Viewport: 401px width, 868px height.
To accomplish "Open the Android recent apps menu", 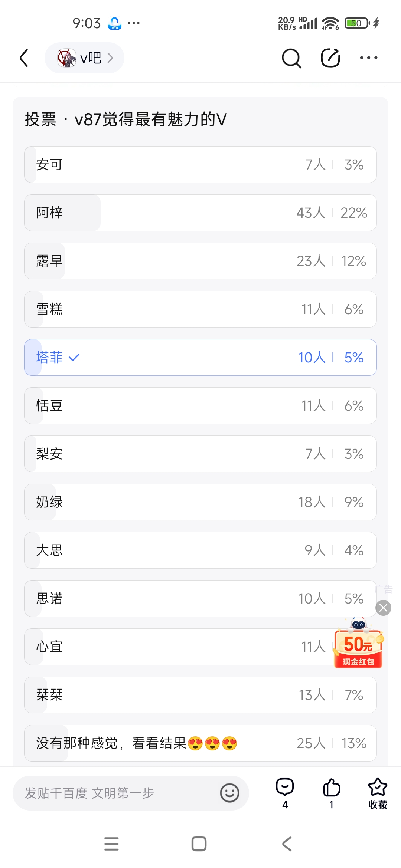I will 111,844.
